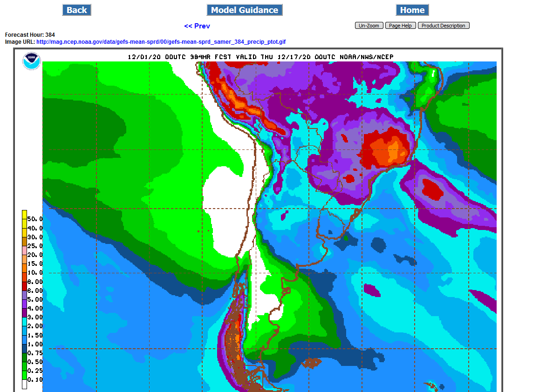The image size is (560, 392).
Task: Click the << Prev link
Action: coord(197,26)
